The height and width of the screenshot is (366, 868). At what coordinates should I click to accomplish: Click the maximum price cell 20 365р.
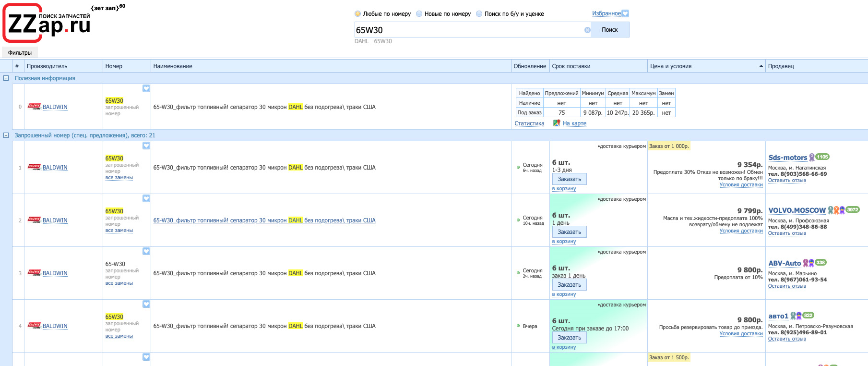pos(643,112)
